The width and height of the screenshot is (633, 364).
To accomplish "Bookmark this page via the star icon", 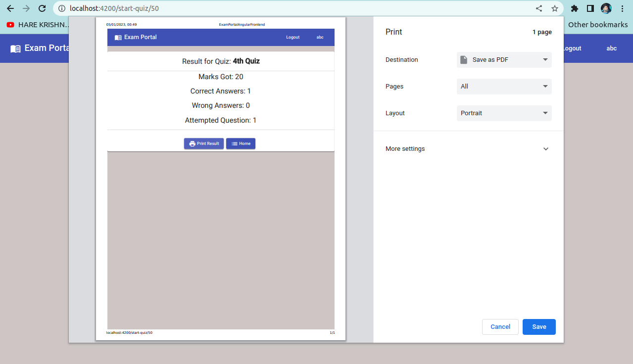I will click(554, 8).
